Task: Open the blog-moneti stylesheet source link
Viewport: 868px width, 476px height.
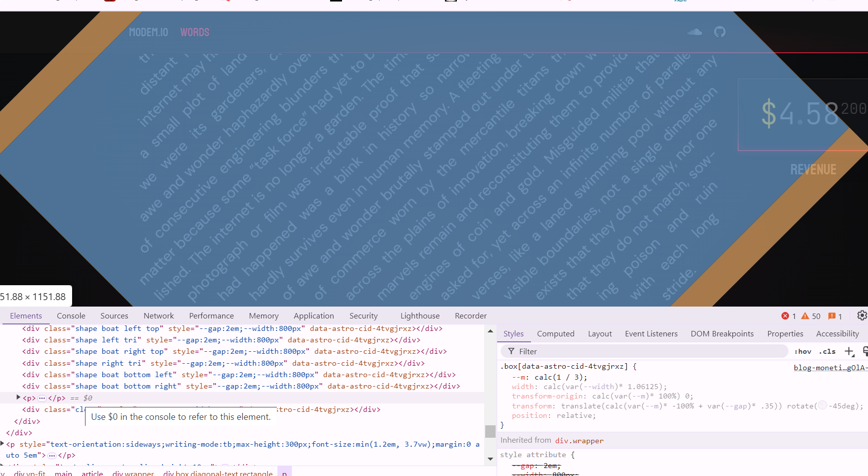Action: [830, 368]
